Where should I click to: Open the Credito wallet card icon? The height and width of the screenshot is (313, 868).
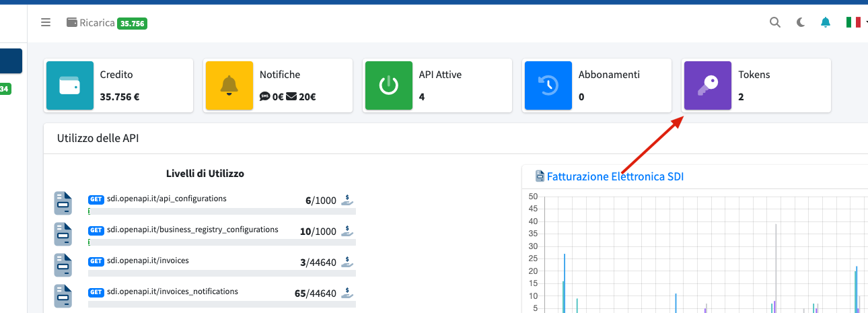point(70,85)
